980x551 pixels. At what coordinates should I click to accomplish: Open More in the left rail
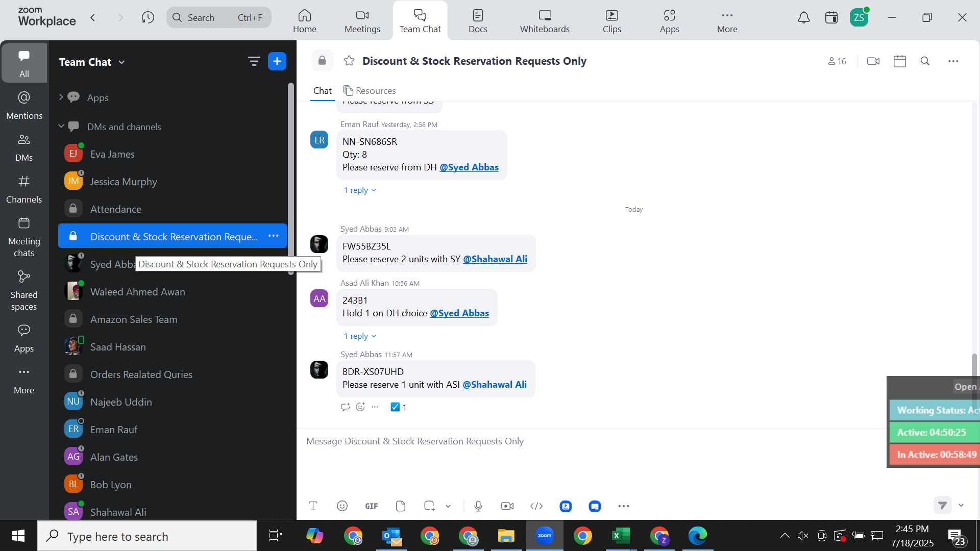coord(24,381)
